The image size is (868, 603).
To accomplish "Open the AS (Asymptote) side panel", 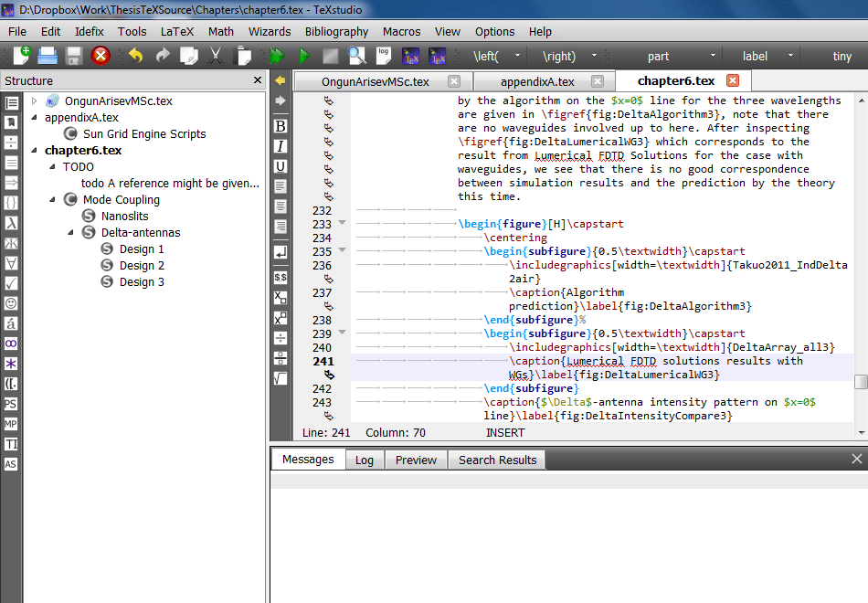I will [11, 464].
